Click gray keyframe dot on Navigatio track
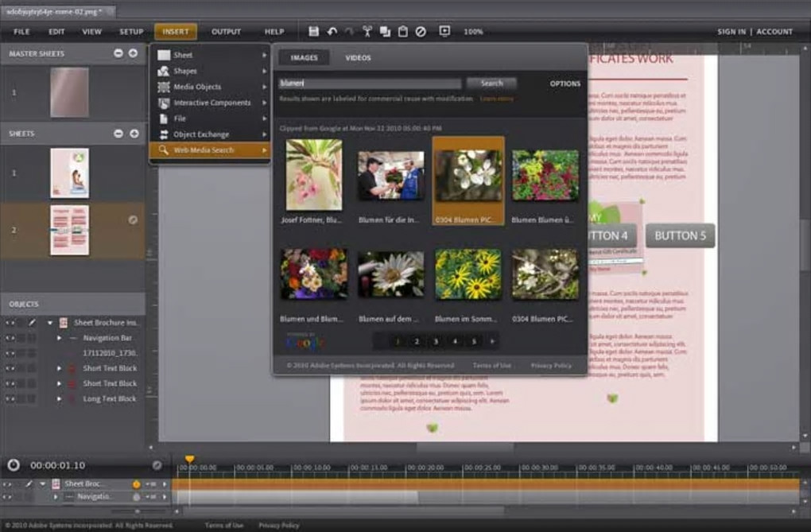This screenshot has height=532, width=811. tap(137, 497)
